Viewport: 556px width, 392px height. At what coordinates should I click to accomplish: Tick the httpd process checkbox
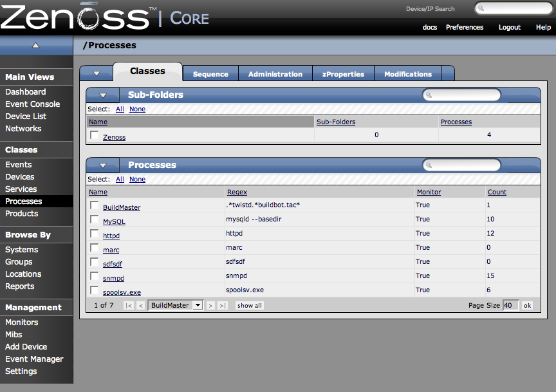pyautogui.click(x=95, y=234)
